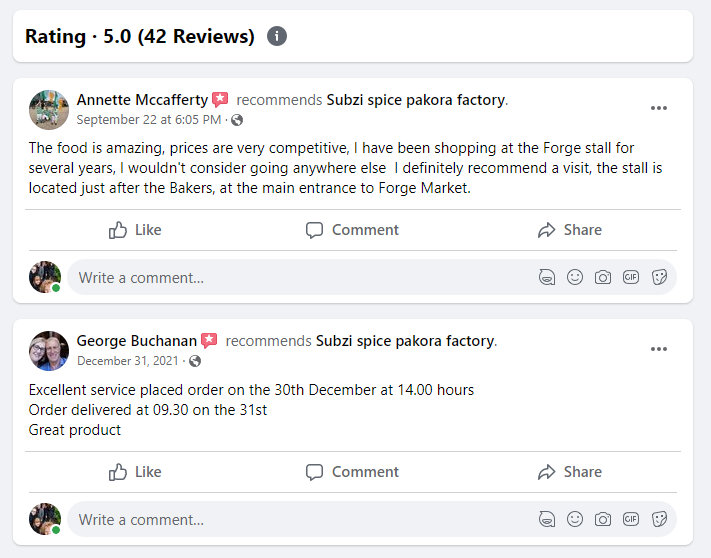Open options menu on Annette's review
Image resolution: width=711 pixels, height=558 pixels.
pos(658,108)
